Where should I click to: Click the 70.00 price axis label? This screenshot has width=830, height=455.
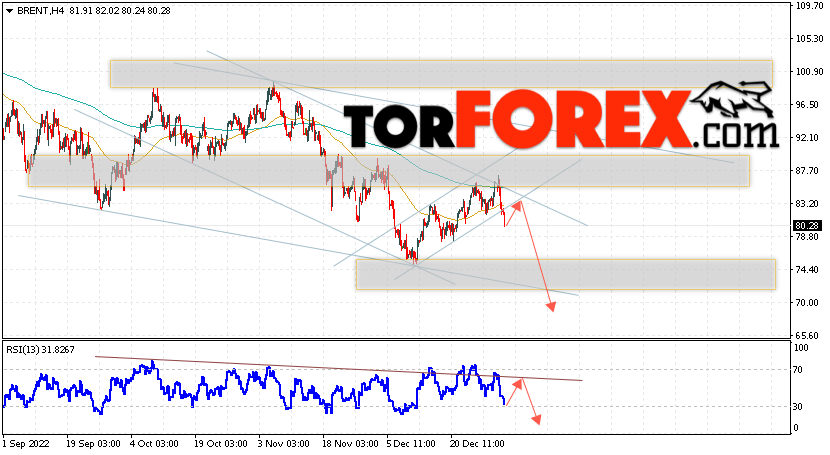(809, 303)
